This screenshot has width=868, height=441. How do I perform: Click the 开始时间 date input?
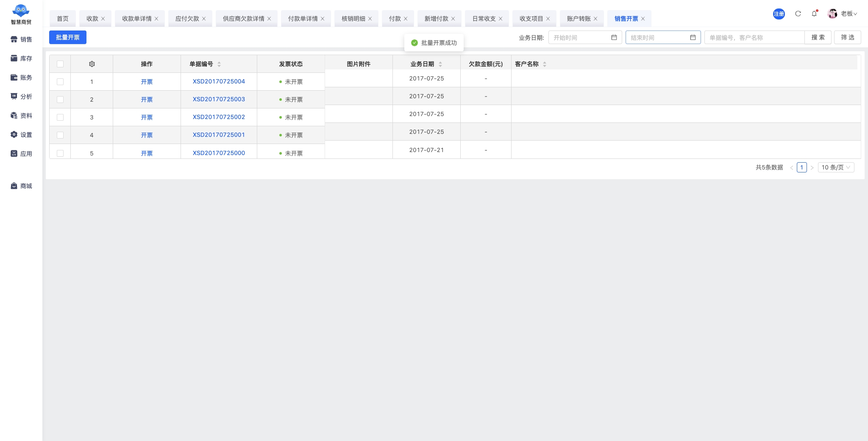click(x=585, y=37)
